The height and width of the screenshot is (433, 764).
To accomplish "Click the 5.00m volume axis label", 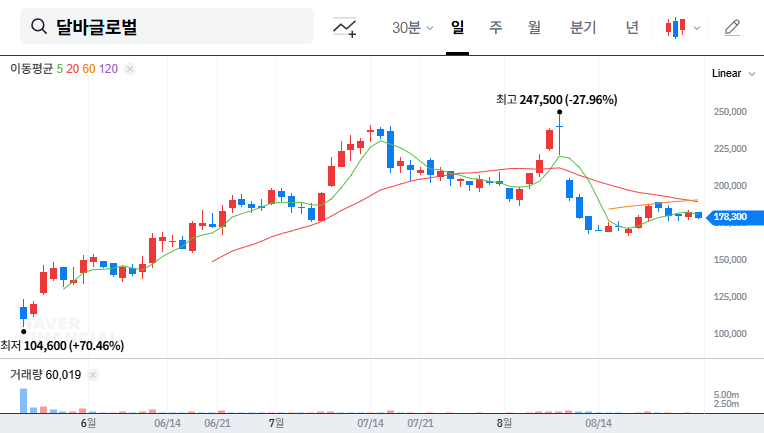I will coord(726,395).
